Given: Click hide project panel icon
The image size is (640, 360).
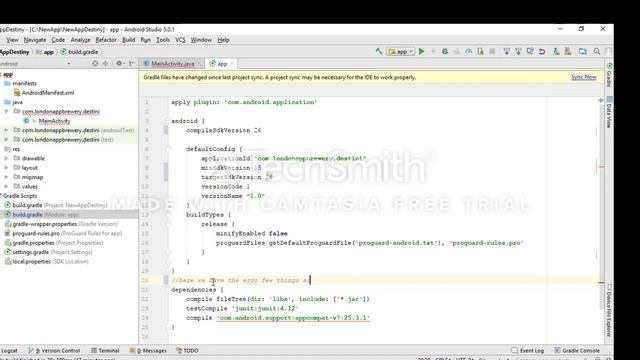Looking at the screenshot, I should tap(132, 63).
